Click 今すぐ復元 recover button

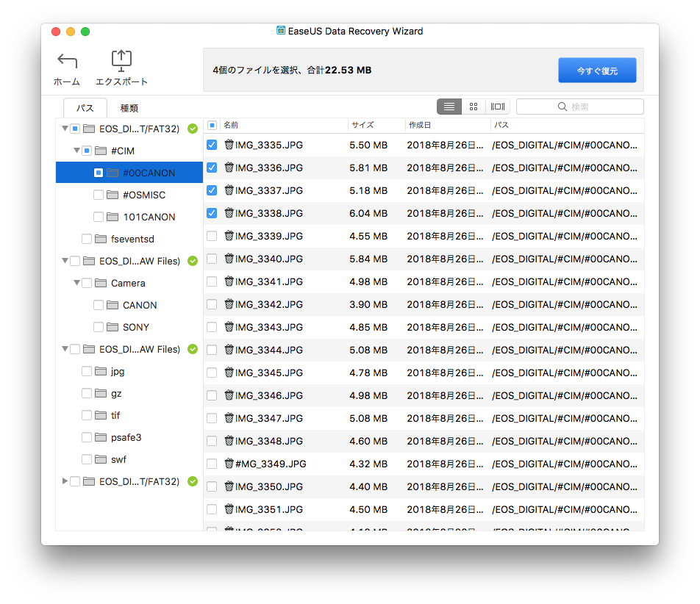point(597,71)
